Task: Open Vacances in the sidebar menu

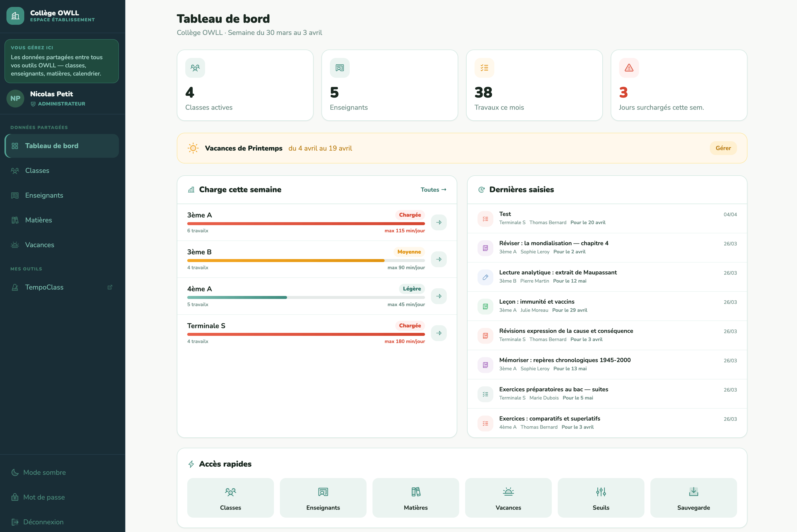Action: [62, 245]
